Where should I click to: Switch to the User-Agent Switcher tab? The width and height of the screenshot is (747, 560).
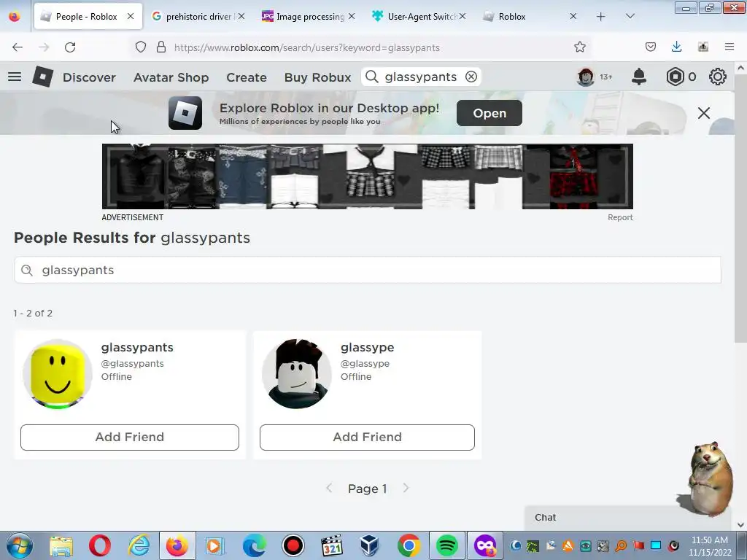click(x=419, y=16)
